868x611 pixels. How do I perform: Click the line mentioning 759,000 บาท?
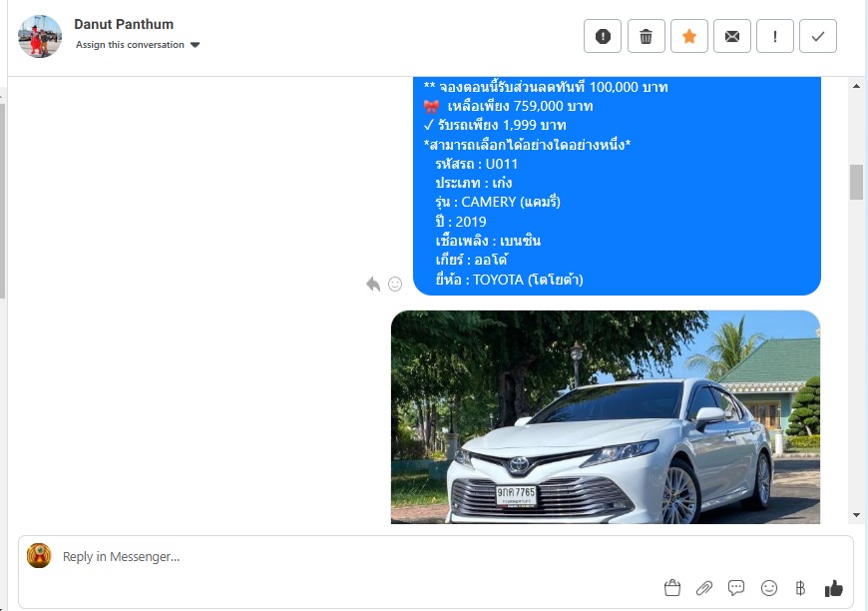509,106
